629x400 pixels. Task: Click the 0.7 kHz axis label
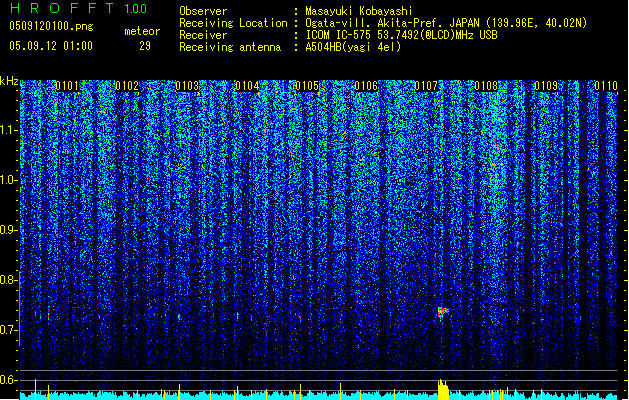click(x=9, y=330)
